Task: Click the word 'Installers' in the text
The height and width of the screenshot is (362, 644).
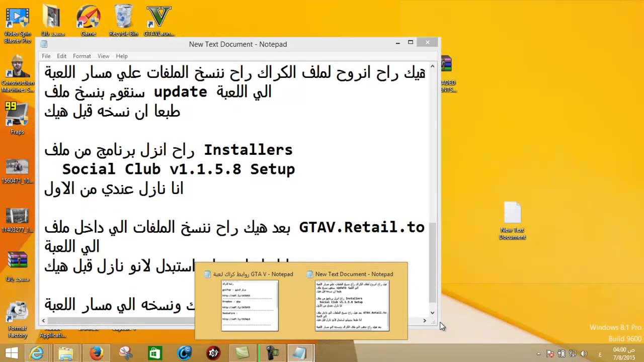Action: [248, 150]
